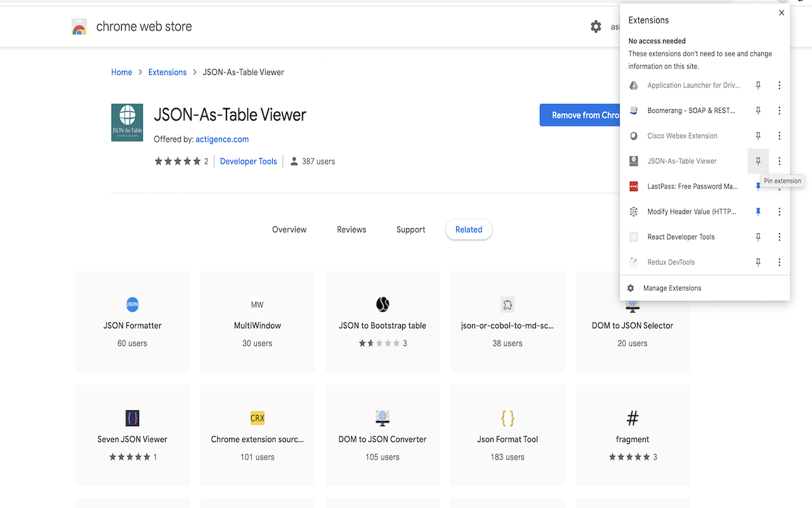Click Cisco Webex Extension icon
Screen dimensions: 812x508
click(x=633, y=136)
